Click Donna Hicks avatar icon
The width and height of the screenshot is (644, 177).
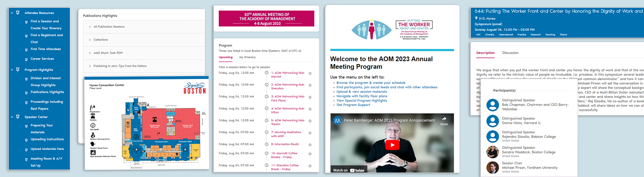[x=492, y=121]
